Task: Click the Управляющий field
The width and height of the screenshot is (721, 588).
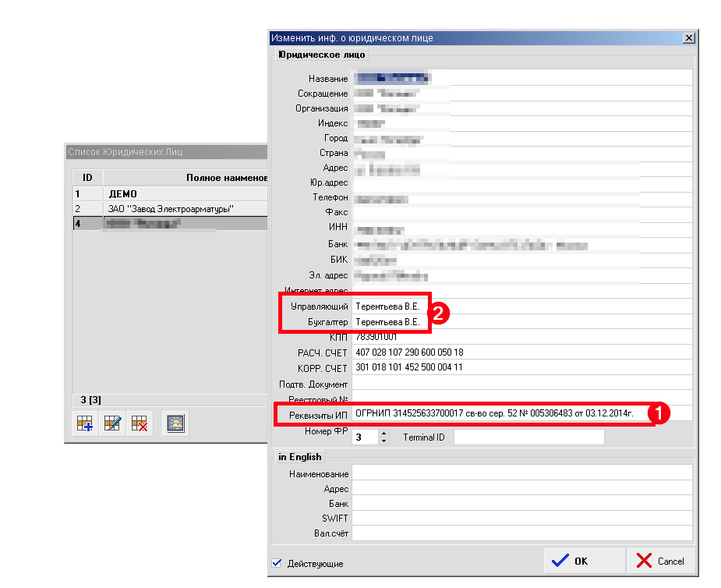Action: [x=521, y=306]
